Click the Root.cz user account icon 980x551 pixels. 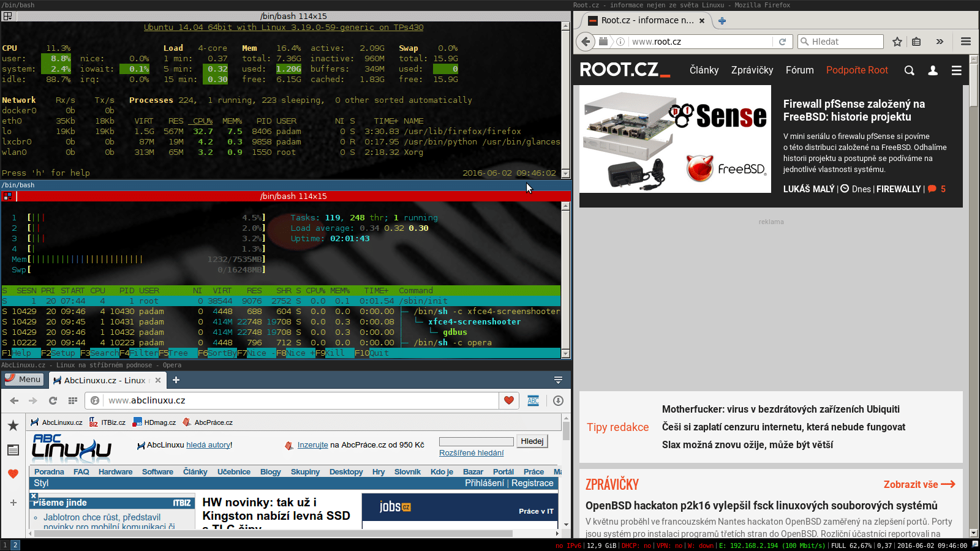pyautogui.click(x=933, y=70)
